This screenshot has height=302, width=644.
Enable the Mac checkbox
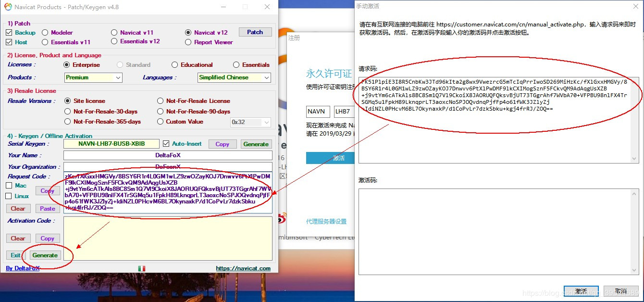coord(9,186)
